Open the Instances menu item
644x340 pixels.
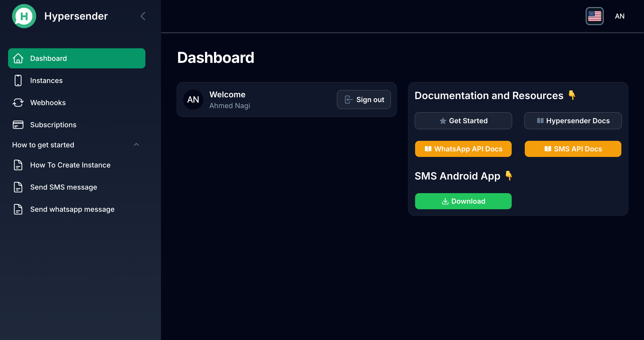[77, 80]
